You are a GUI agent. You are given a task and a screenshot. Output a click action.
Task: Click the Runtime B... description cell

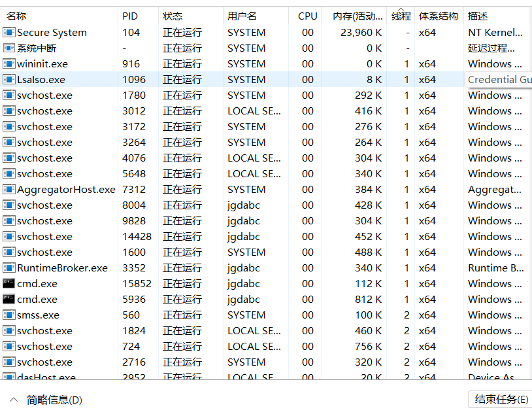496,268
